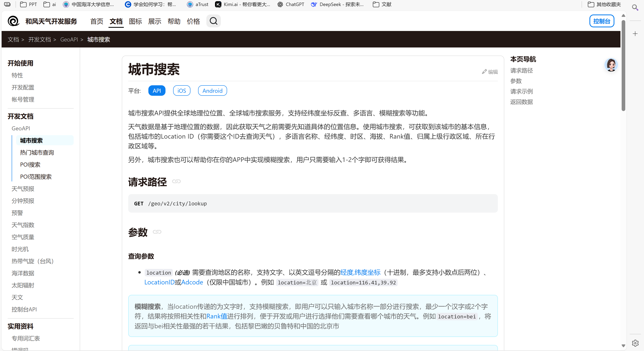
Task: Click the anchor link icon next to 请求路径
Action: [x=177, y=181]
